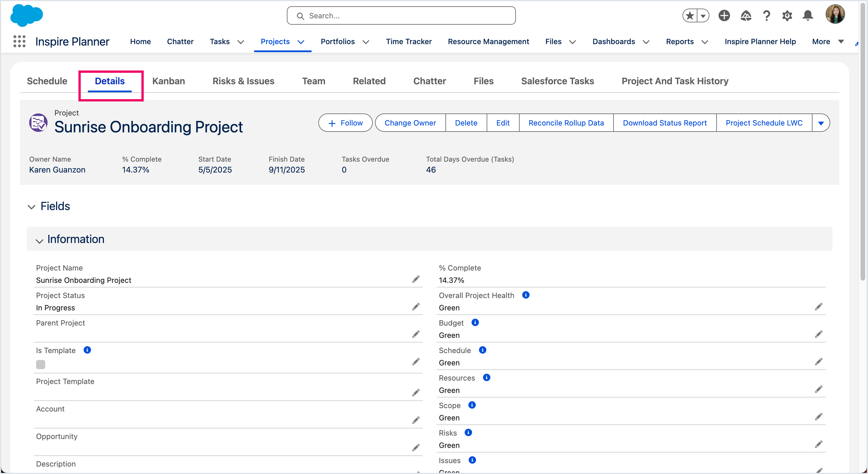Edit the Project Template field pencil
Image resolution: width=868 pixels, height=474 pixels.
416,393
